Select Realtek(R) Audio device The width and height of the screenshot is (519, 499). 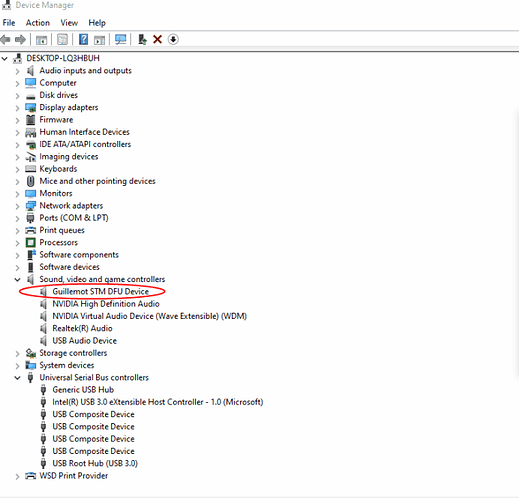click(82, 328)
